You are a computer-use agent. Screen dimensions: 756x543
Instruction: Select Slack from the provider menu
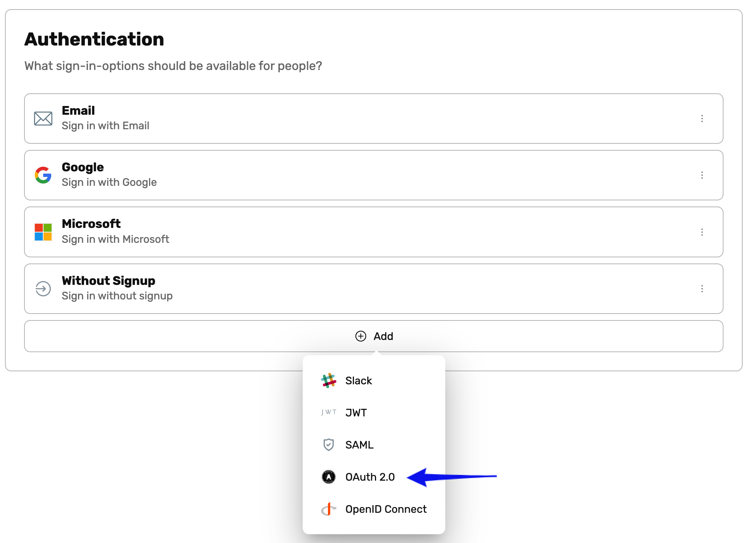point(359,380)
